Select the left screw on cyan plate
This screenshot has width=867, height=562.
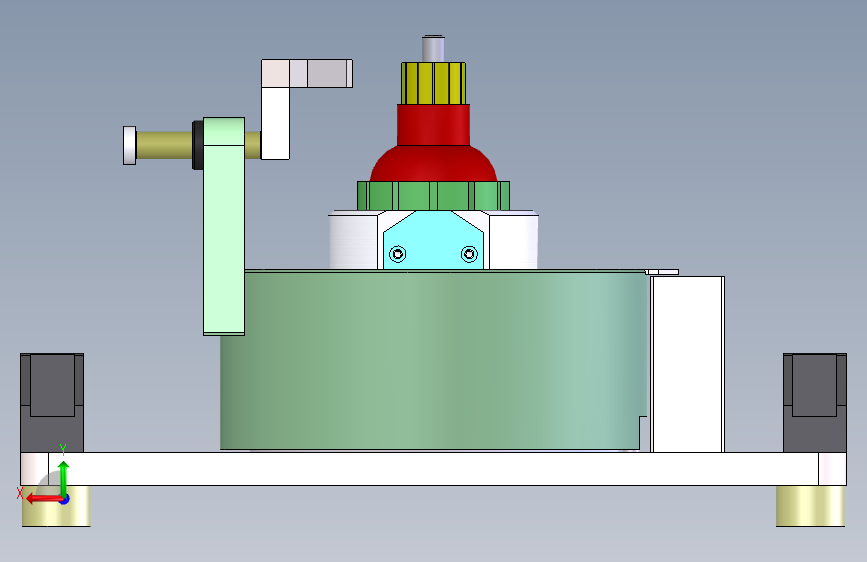pyautogui.click(x=398, y=254)
